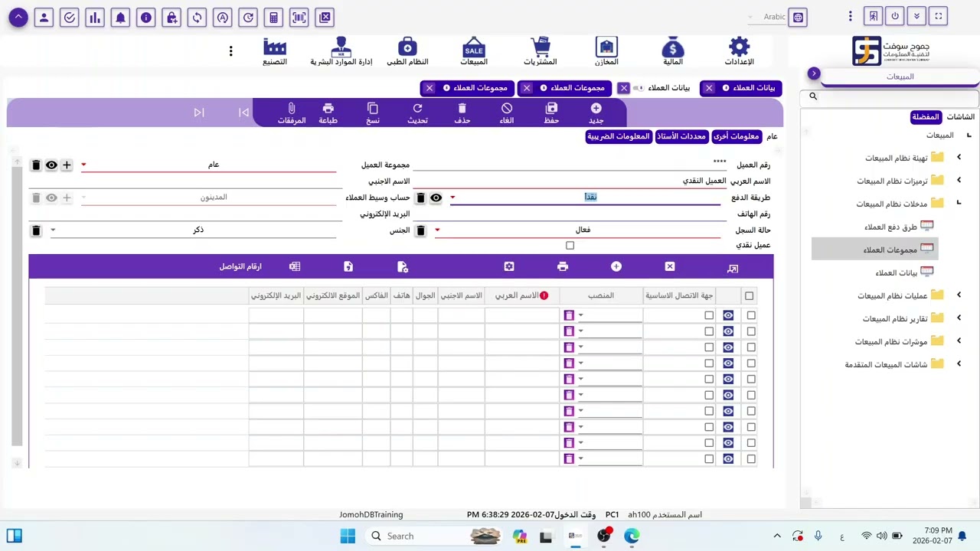Click the delete-row X icon in contacts toolbar
This screenshot has width=980, height=551.
670,266
